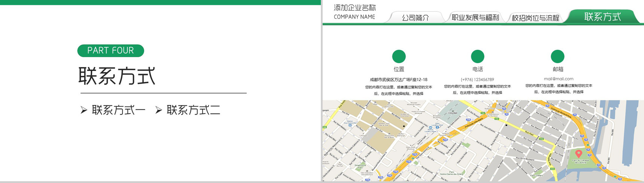The width and height of the screenshot is (644, 183).
Task: Select the 位置 label
Action: [399, 69]
